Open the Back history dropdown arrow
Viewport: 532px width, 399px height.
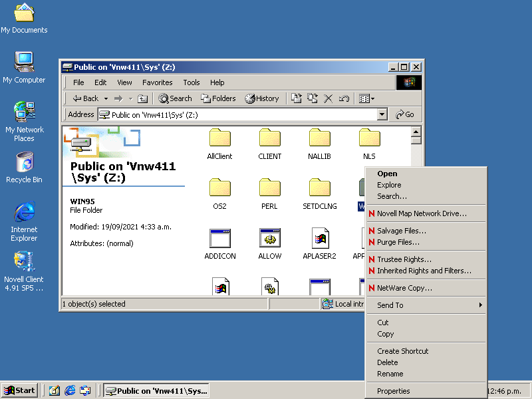tap(106, 98)
